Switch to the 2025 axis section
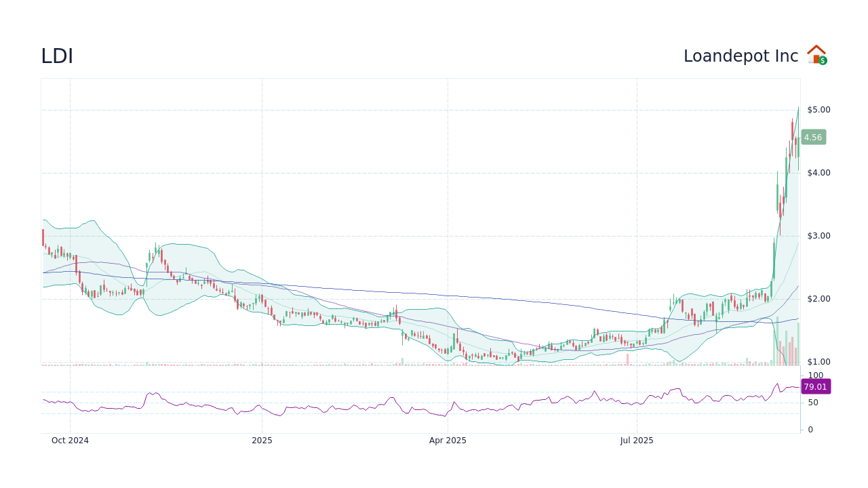The width and height of the screenshot is (868, 488). pos(262,440)
